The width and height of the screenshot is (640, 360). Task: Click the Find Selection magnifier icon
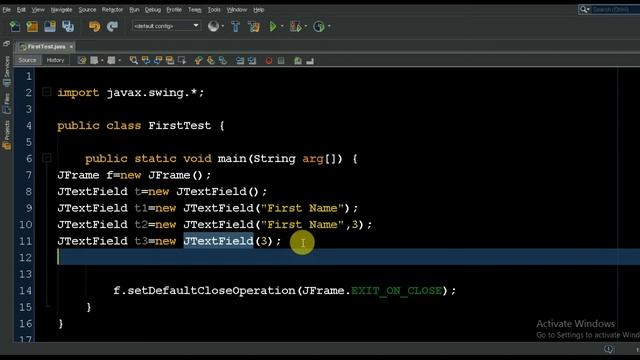(x=133, y=61)
